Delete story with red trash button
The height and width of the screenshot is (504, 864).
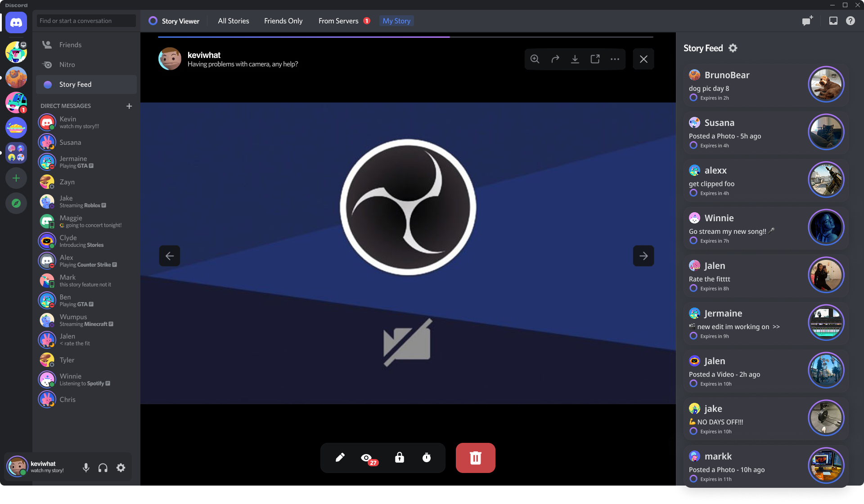tap(475, 458)
